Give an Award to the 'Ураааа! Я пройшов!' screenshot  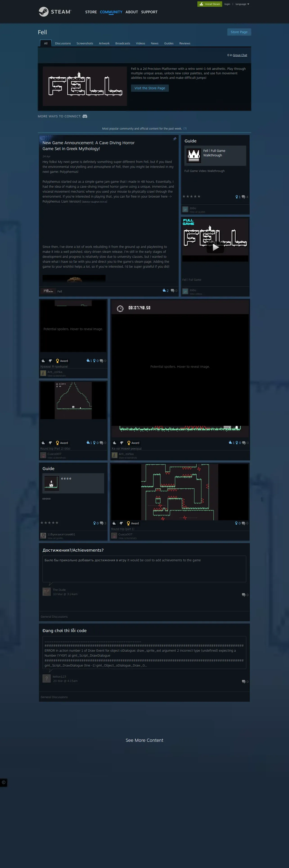pyautogui.click(x=62, y=361)
